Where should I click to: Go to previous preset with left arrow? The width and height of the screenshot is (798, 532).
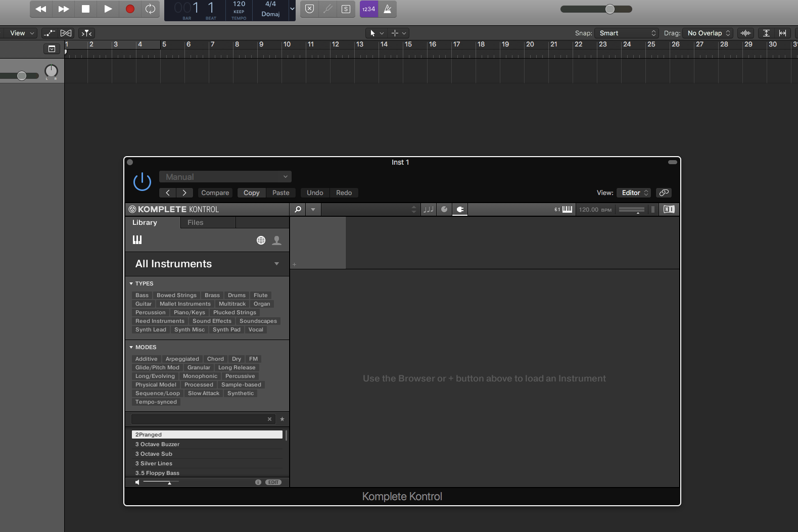tap(168, 192)
